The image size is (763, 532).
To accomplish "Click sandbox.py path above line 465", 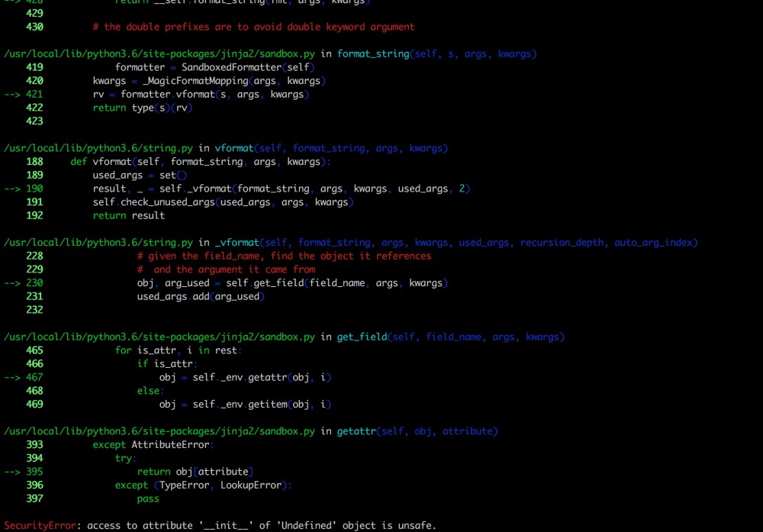I will [x=159, y=337].
